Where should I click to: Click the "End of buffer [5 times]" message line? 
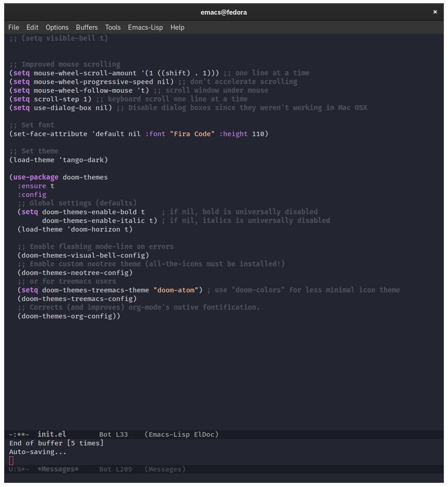click(56, 443)
